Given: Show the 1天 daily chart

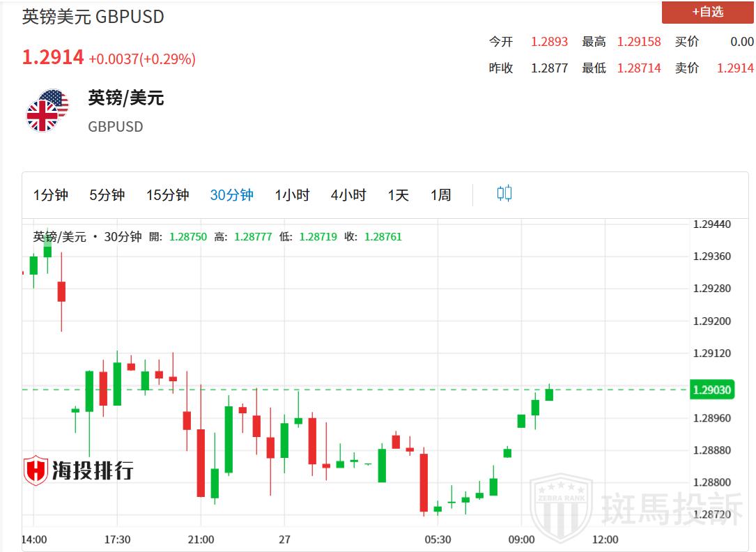Looking at the screenshot, I should [399, 195].
